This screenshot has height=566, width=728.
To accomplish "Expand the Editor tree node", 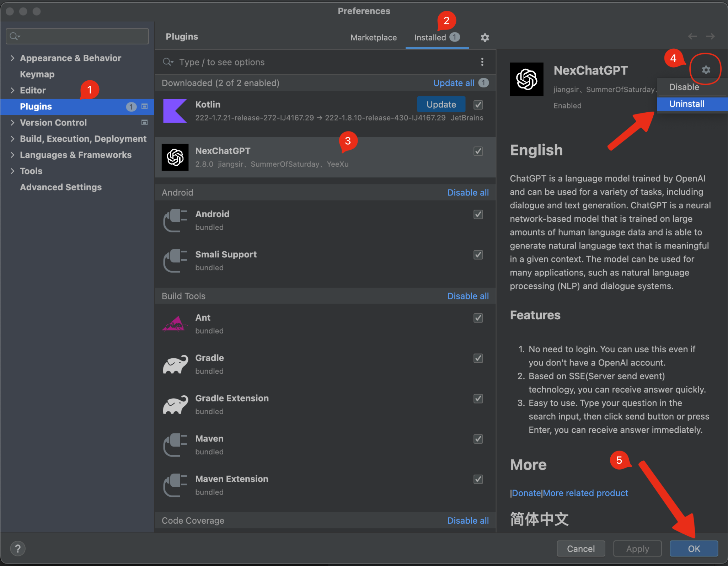I will 12,90.
